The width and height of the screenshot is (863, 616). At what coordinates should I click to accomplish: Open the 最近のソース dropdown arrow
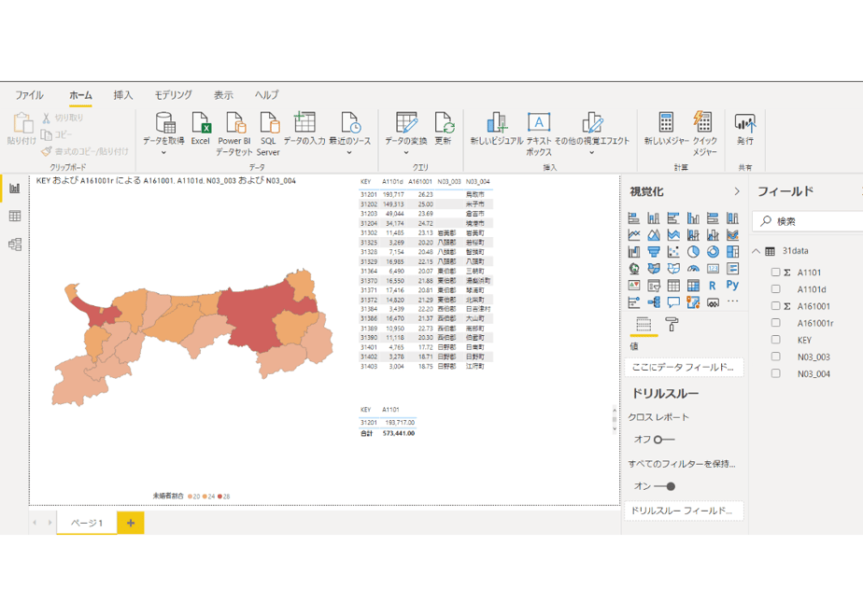(349, 152)
